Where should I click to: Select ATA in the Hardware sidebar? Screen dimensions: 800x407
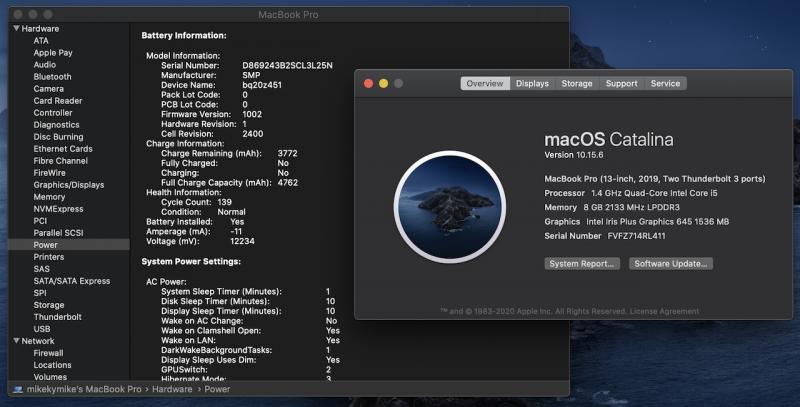point(41,41)
